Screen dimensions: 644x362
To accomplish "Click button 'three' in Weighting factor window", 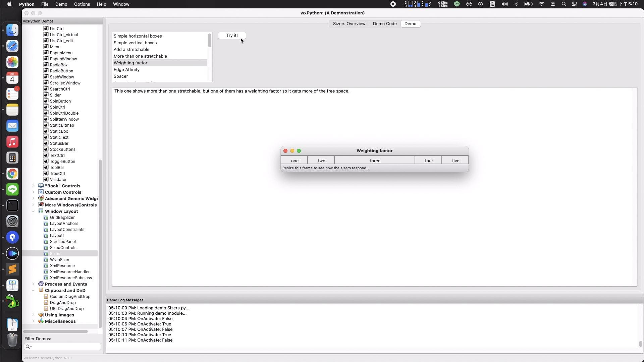I will (x=375, y=161).
